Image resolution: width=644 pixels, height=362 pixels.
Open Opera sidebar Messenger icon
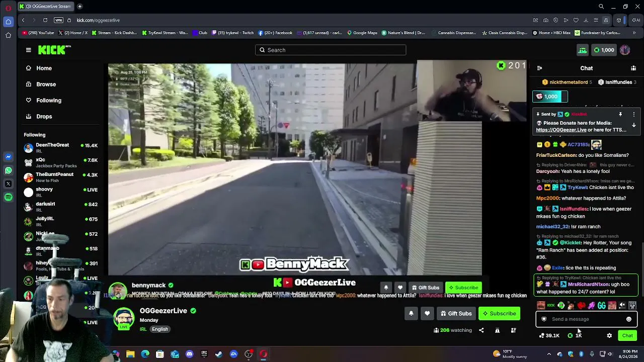[8, 157]
